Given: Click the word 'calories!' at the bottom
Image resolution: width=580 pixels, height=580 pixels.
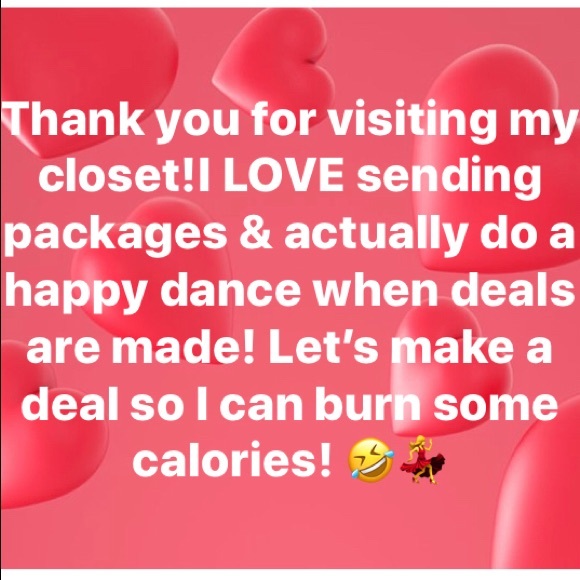Looking at the screenshot, I should 231,461.
